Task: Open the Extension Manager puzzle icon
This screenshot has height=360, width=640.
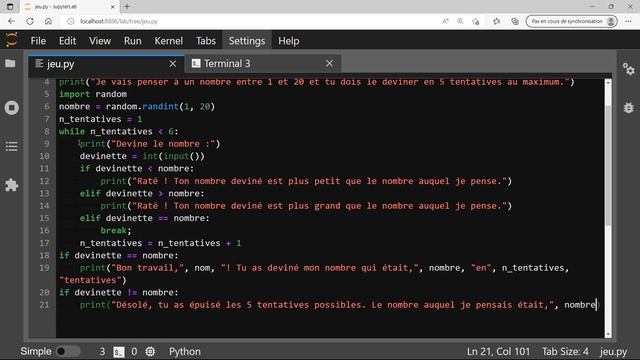Action: (x=11, y=185)
